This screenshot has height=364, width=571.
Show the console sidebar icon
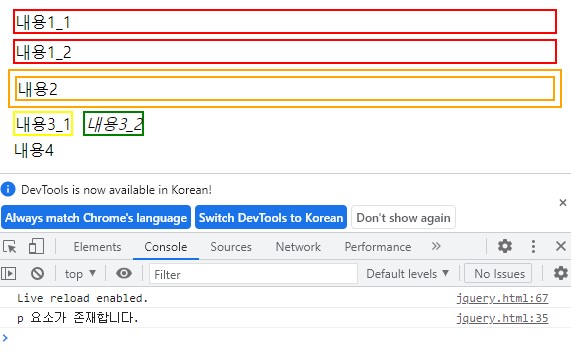click(x=9, y=273)
